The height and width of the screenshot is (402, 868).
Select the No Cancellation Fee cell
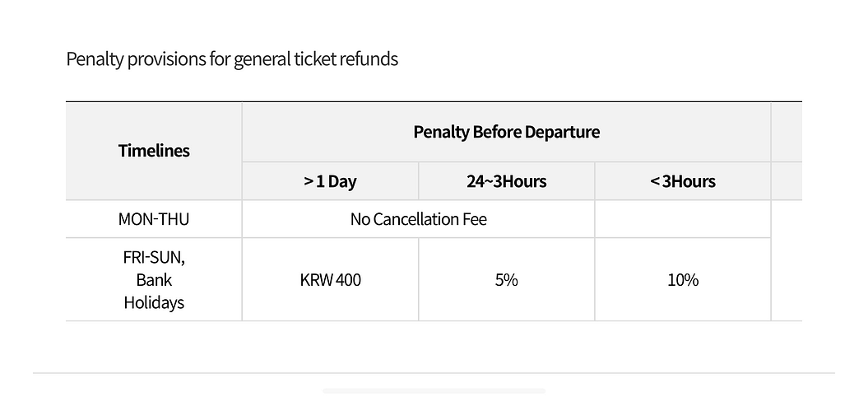418,219
